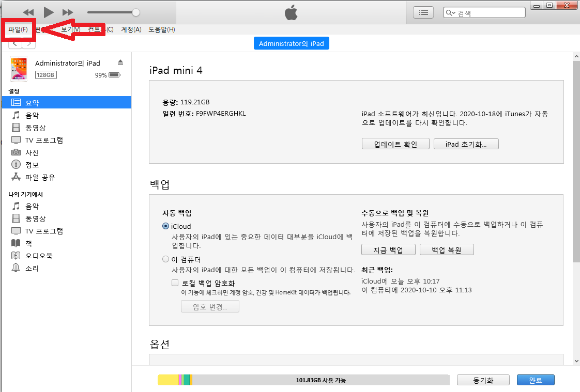Screen dimensions: 580x392
Task: Open 동영상 under 나의 기기에서
Action: (67, 218)
